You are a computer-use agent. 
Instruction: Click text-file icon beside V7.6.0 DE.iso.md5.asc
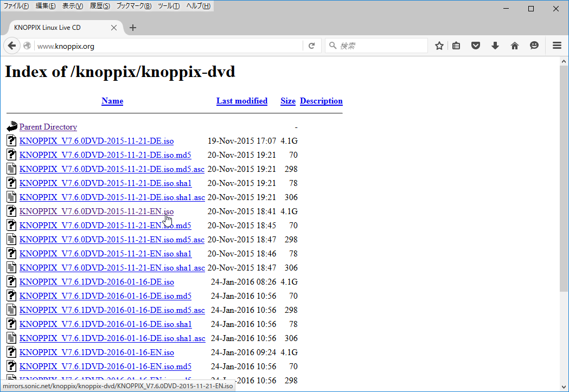coord(11,169)
